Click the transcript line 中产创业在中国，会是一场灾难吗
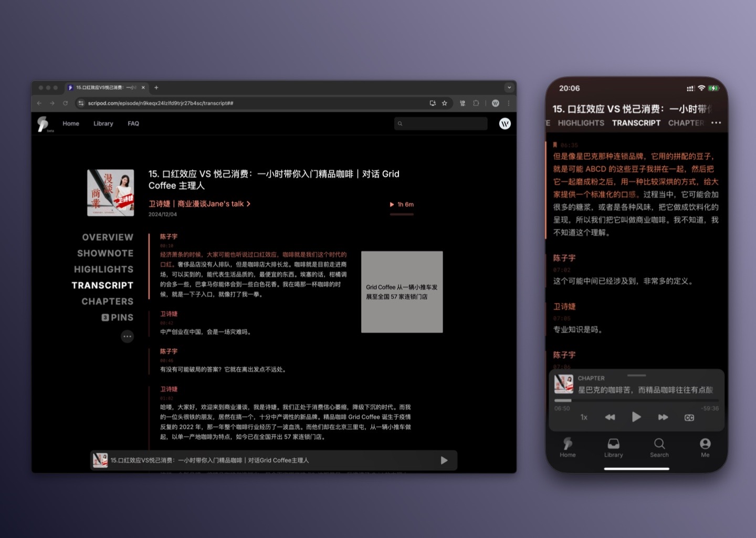This screenshot has width=756, height=538. (207, 332)
